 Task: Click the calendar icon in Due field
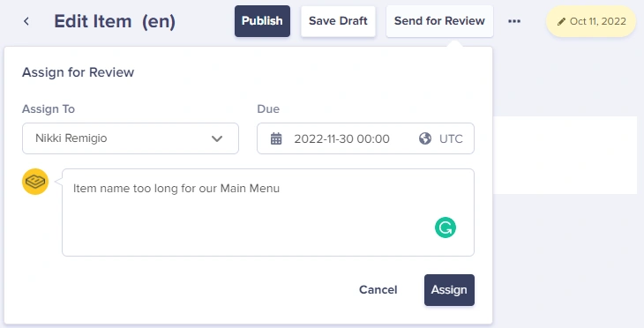pos(276,138)
